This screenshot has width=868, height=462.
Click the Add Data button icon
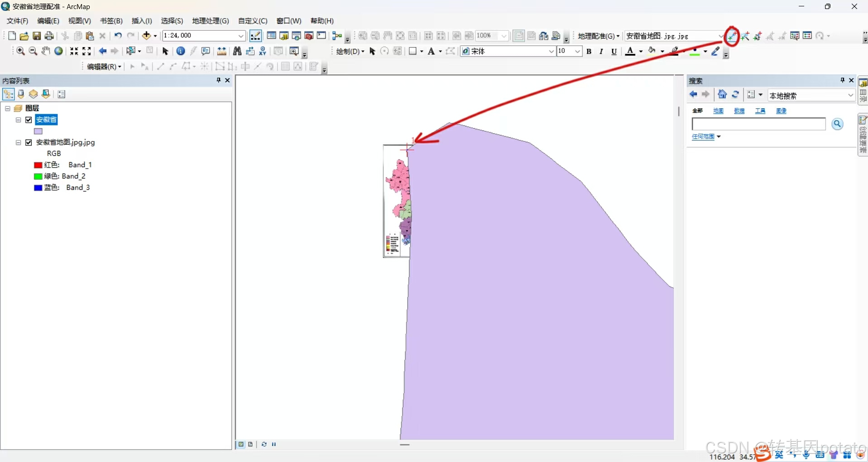(146, 36)
